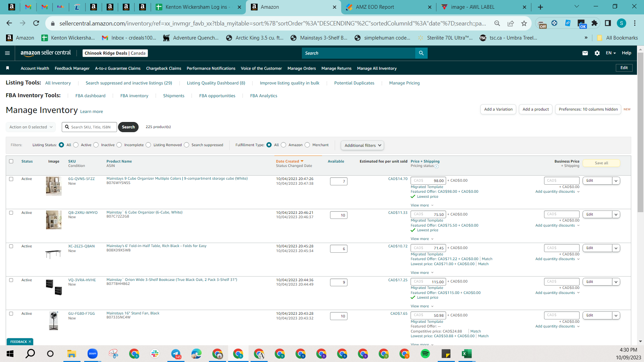Check the box for SKU XC-2EZ3-QBAN

[x=11, y=246]
